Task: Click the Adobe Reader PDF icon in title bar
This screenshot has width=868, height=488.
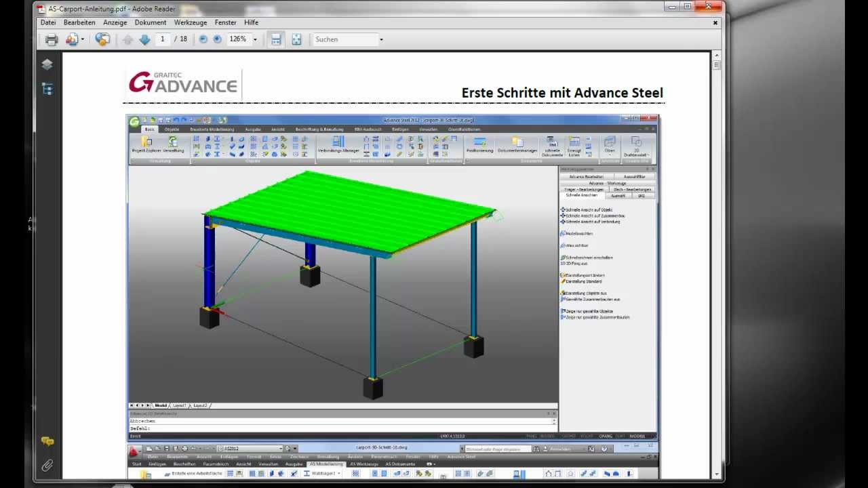Action: 42,9
